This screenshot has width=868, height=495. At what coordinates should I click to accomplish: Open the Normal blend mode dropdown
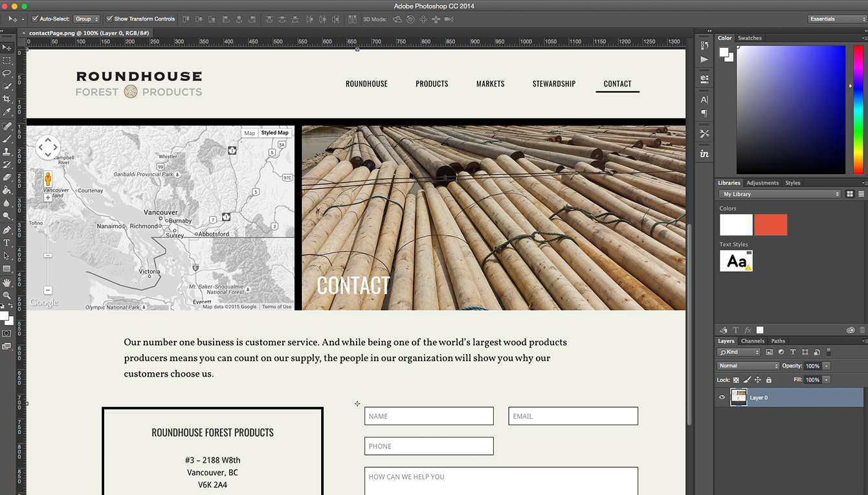(748, 366)
